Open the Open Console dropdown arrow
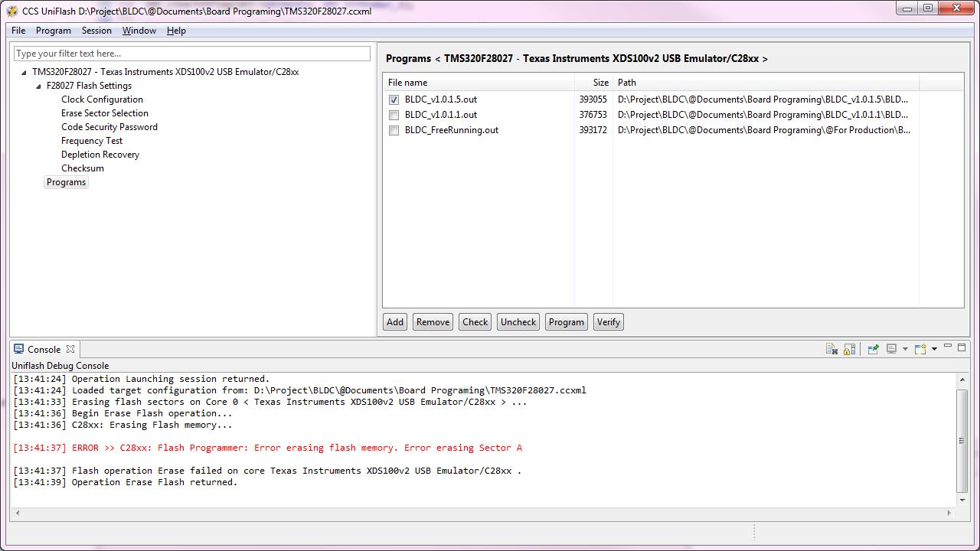The width and height of the screenshot is (980, 551). (x=934, y=349)
